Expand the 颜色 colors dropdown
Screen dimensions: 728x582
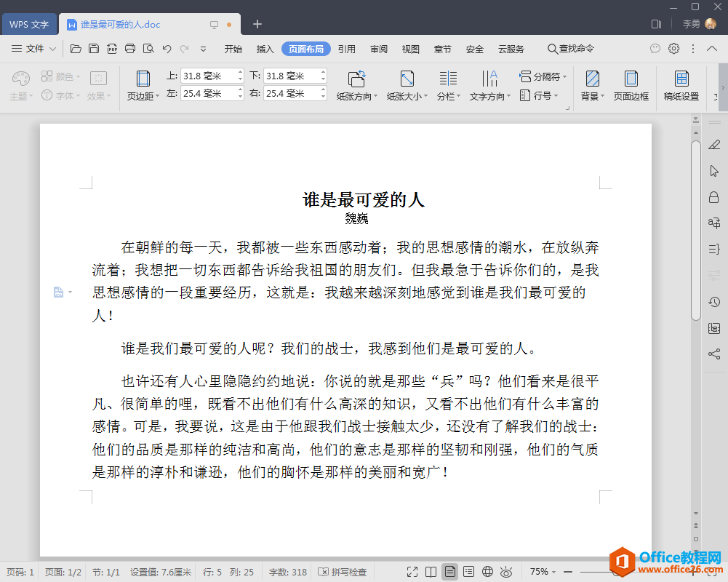78,76
